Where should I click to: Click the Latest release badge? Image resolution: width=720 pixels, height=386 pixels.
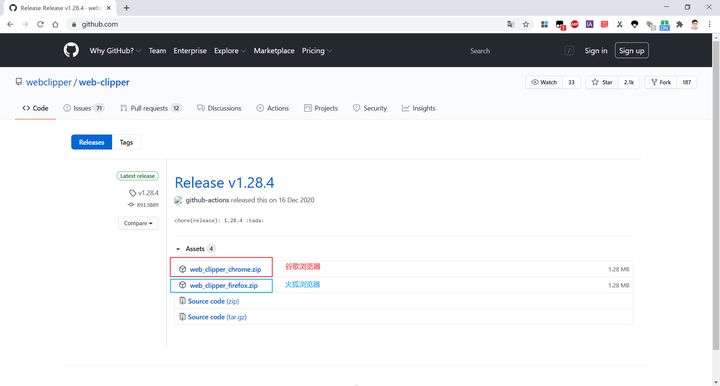(x=137, y=176)
